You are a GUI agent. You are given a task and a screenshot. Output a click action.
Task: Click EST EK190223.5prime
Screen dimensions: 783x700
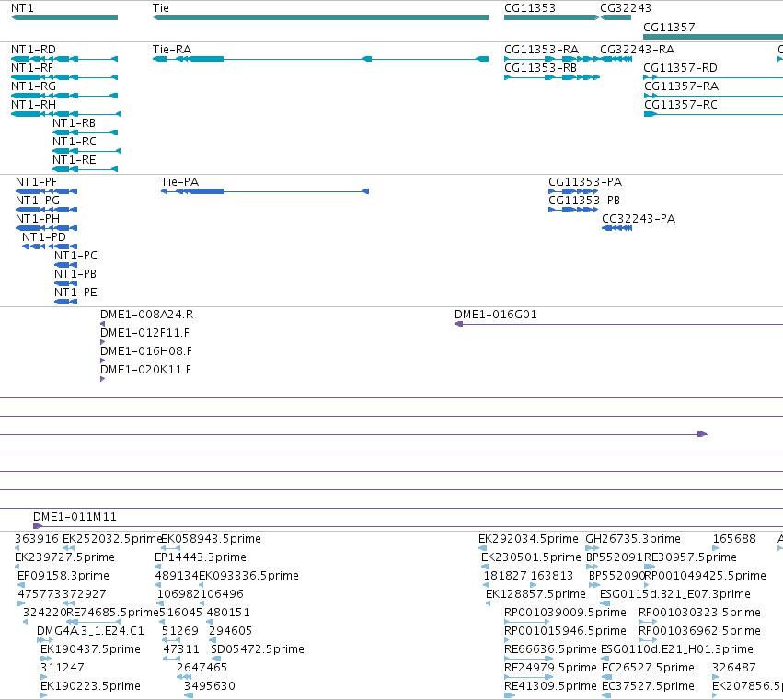90,686
